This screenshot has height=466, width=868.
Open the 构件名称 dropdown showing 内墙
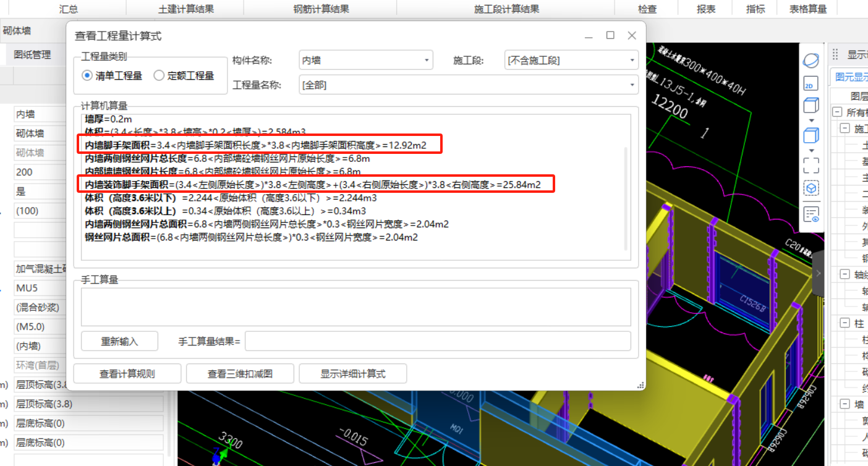tap(365, 61)
